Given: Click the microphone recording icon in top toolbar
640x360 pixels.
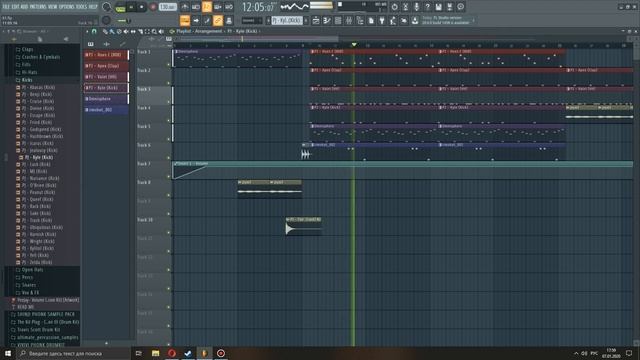Looking at the screenshot, I should point(416,7).
